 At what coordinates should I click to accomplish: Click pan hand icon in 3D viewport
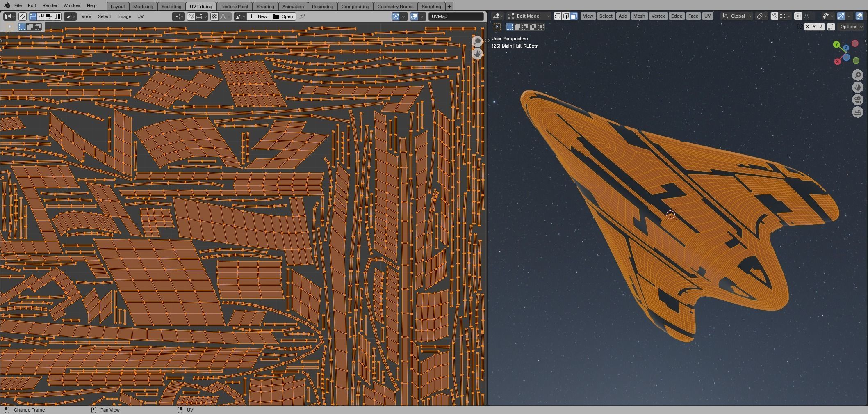(x=857, y=87)
